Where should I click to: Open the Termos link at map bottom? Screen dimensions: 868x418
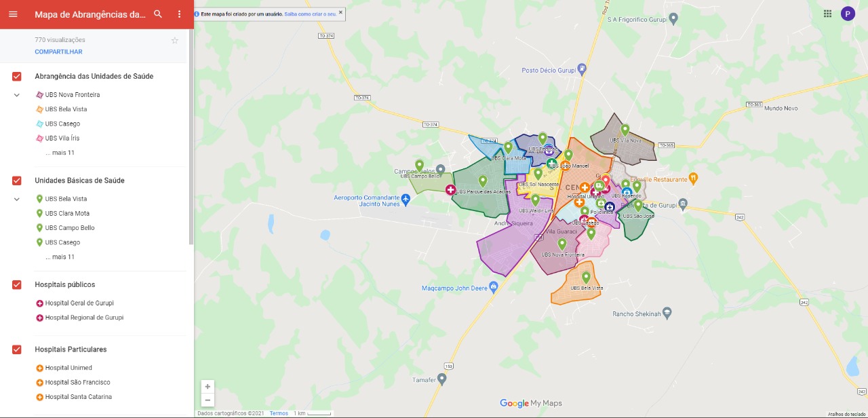pyautogui.click(x=279, y=413)
